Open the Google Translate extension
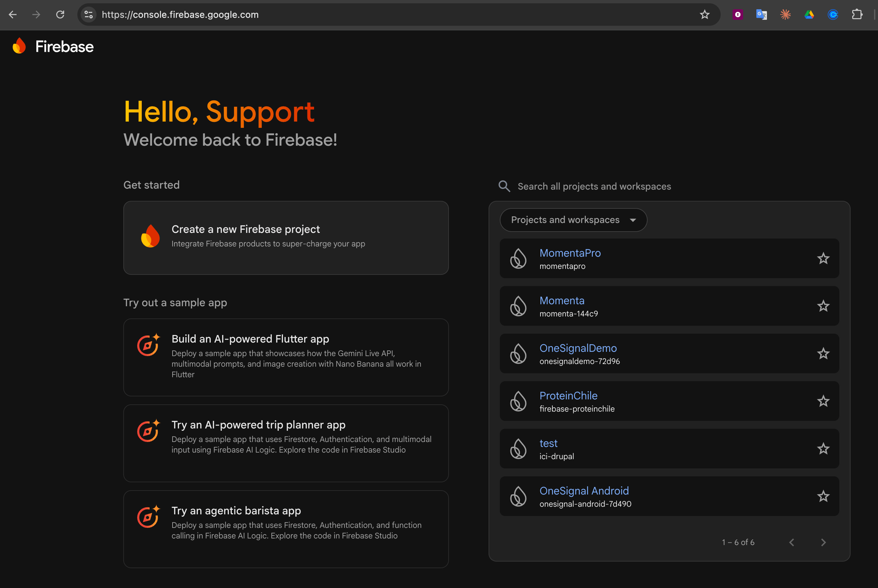 point(761,15)
